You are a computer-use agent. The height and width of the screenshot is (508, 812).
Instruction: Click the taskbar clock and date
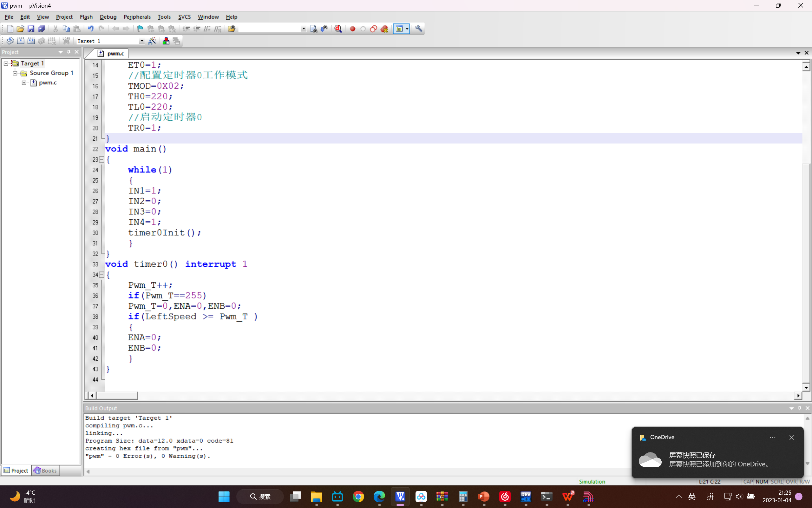tap(777, 497)
